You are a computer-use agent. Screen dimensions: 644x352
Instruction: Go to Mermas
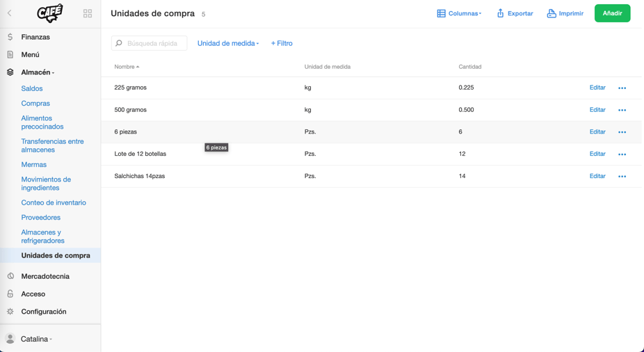[x=33, y=165]
